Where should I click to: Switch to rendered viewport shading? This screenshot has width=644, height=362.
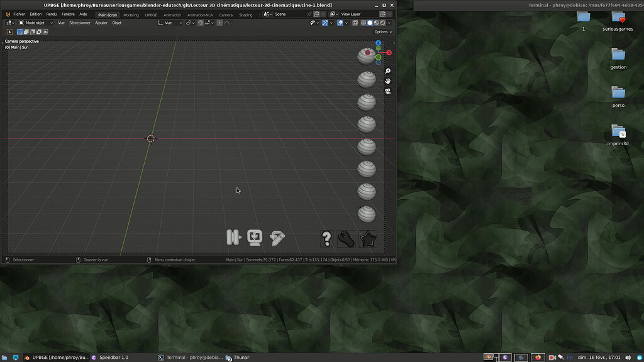(382, 23)
